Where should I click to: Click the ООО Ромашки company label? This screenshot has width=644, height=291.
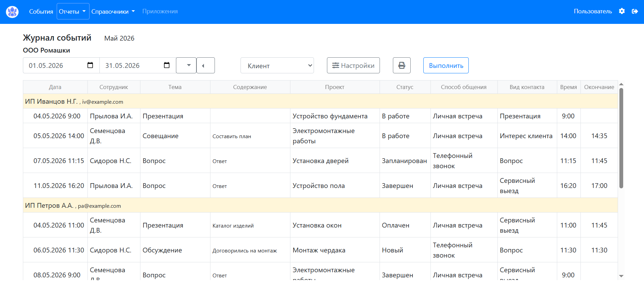pos(46,50)
